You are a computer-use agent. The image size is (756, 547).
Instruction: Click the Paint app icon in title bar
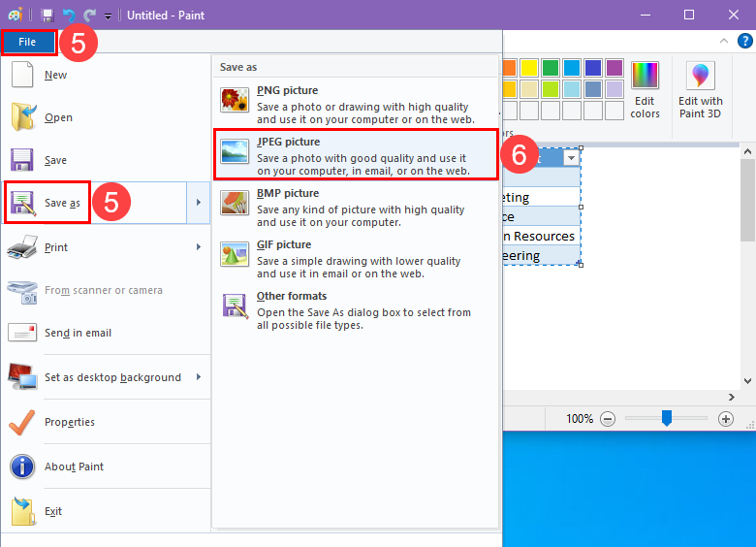(x=15, y=15)
